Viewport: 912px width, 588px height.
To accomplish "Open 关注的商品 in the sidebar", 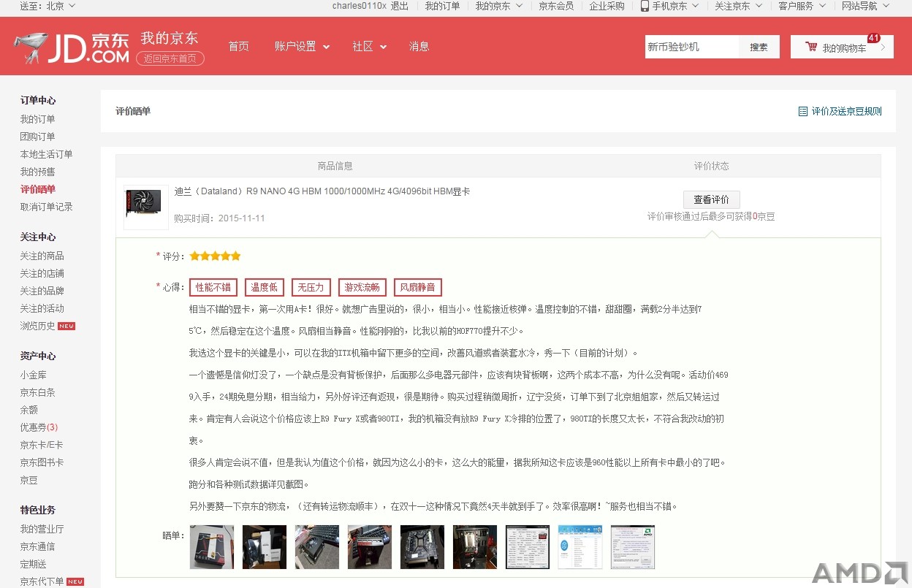I will click(42, 256).
